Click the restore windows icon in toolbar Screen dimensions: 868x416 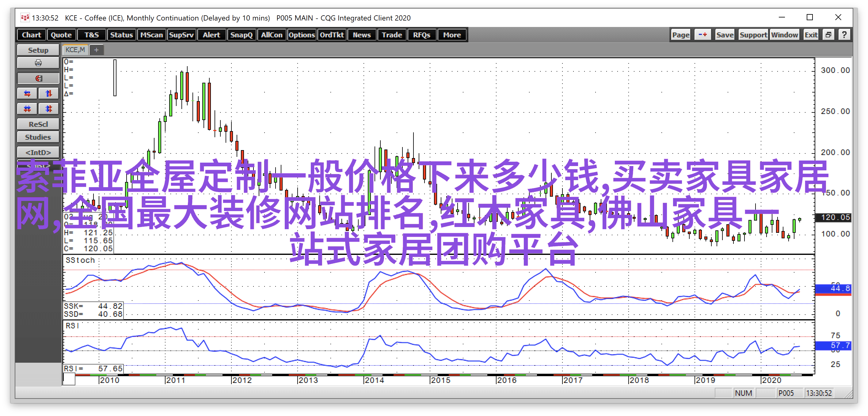[828, 35]
